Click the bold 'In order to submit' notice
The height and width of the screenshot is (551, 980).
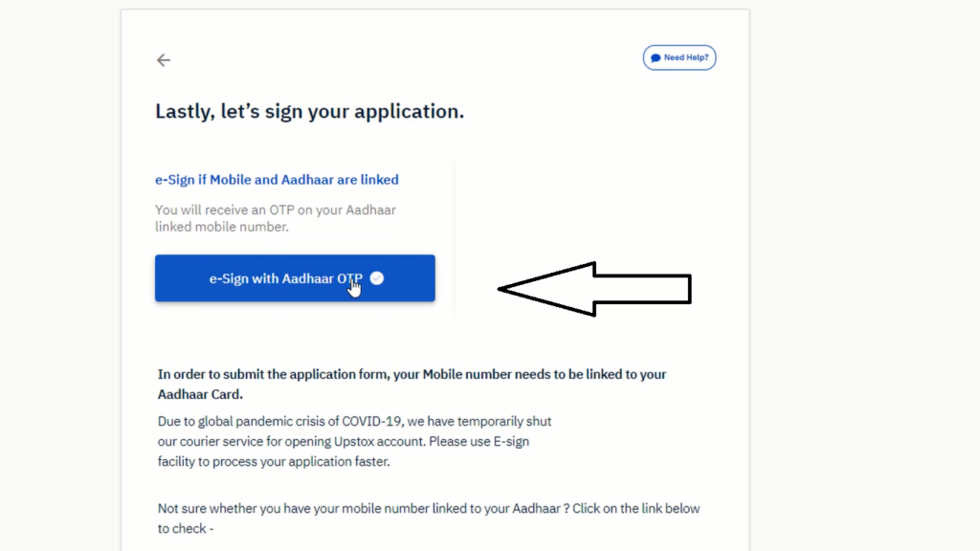[412, 385]
